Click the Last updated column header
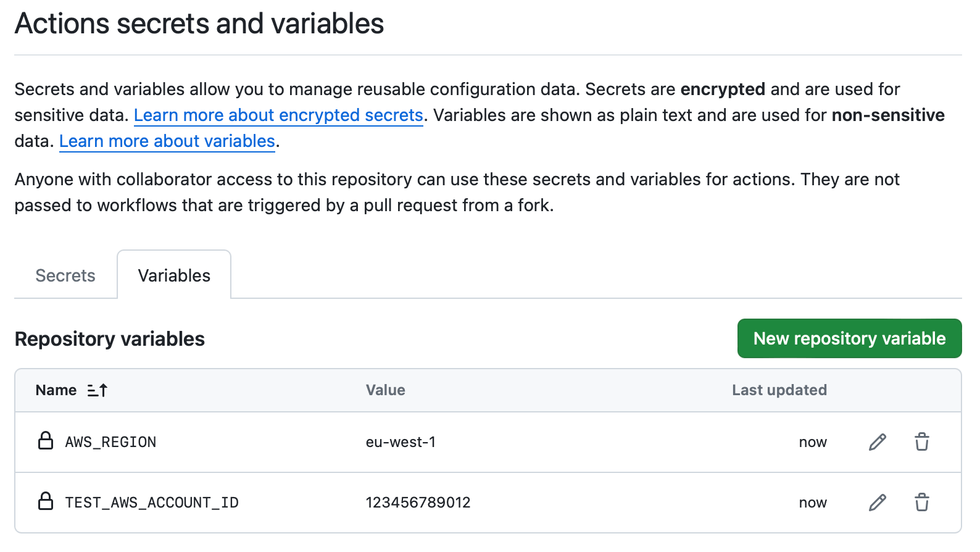Screen dimensions: 980x552 click(x=779, y=390)
